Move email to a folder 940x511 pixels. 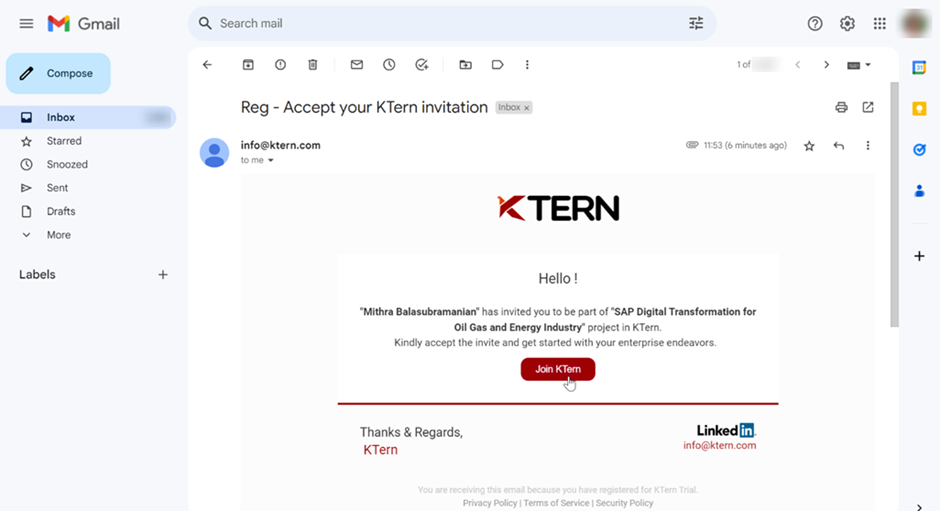(465, 65)
